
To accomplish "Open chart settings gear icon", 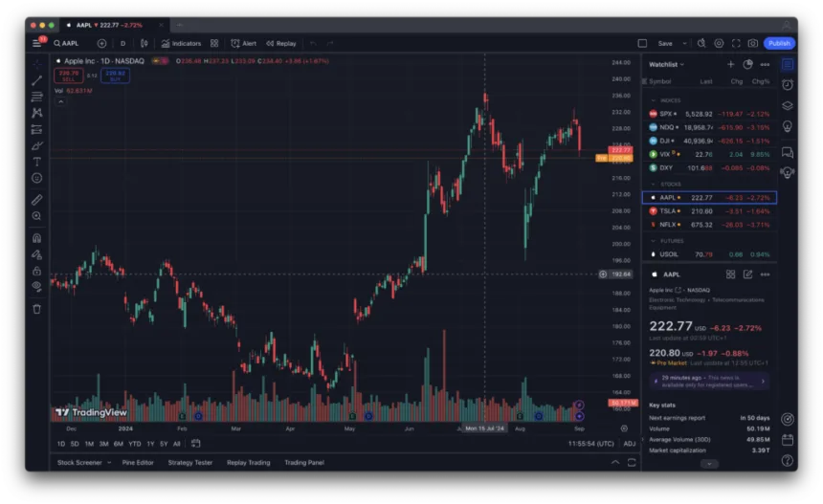I will click(719, 43).
